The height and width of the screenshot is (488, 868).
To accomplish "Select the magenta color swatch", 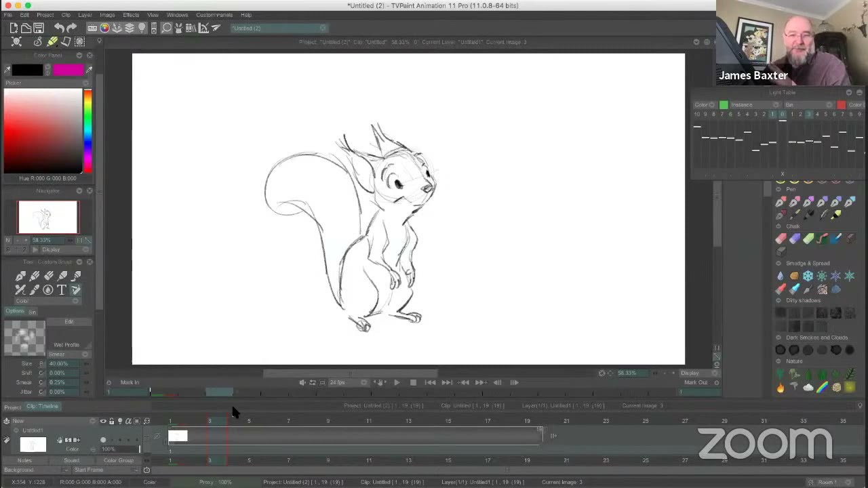I will click(68, 70).
